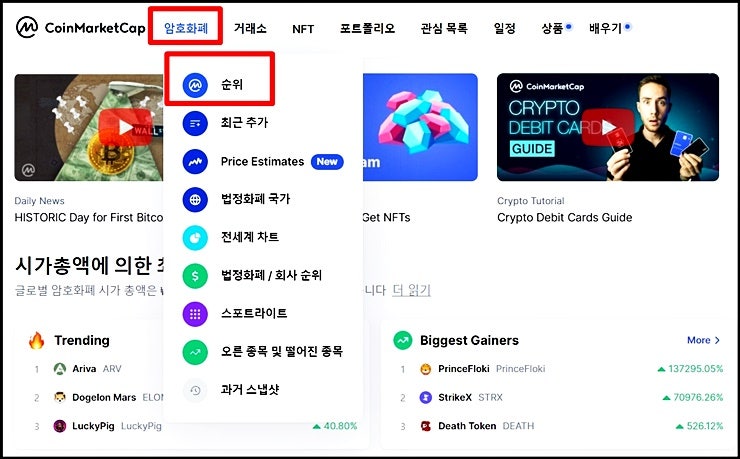Expand the 상품 dropdown menu

coord(553,28)
